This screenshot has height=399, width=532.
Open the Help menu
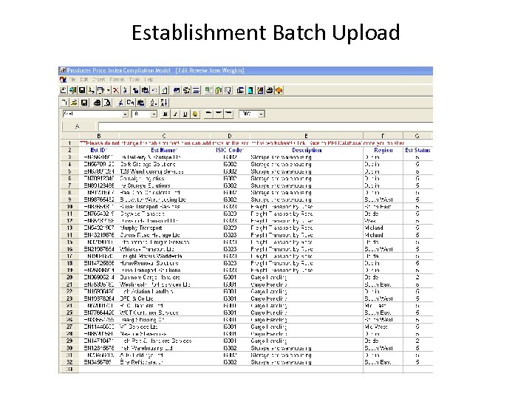149,79
